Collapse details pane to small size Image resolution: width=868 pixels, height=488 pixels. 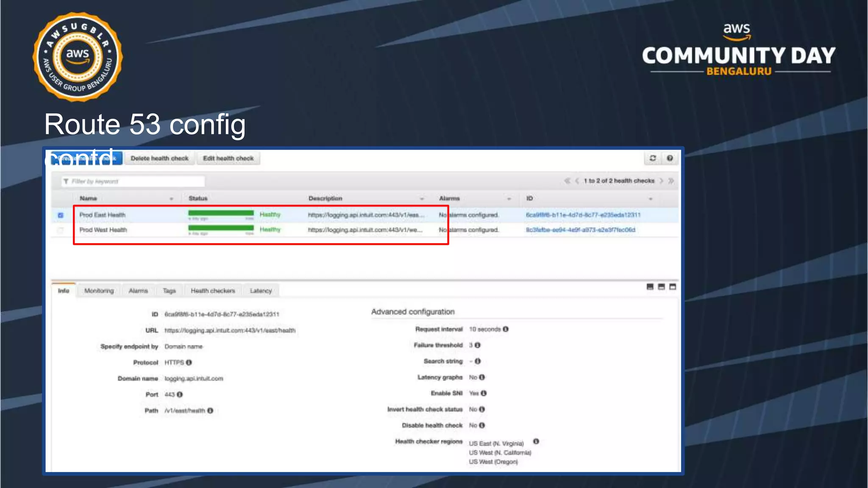pyautogui.click(x=650, y=287)
